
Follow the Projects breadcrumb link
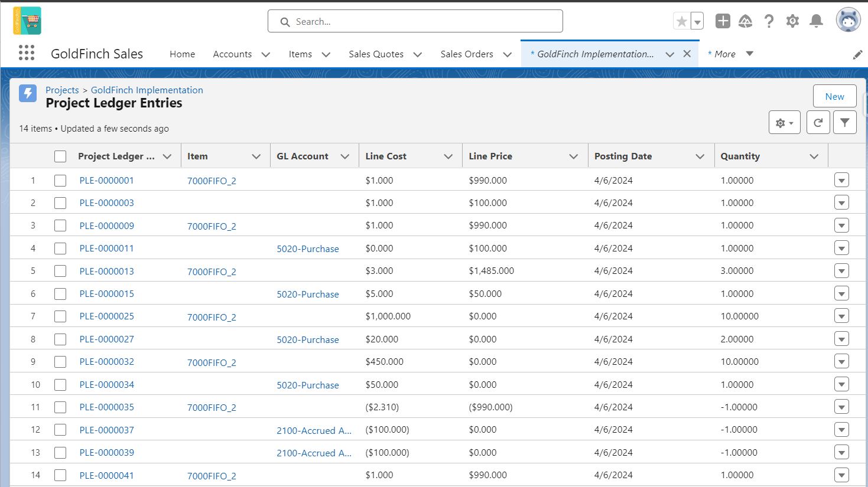point(62,90)
